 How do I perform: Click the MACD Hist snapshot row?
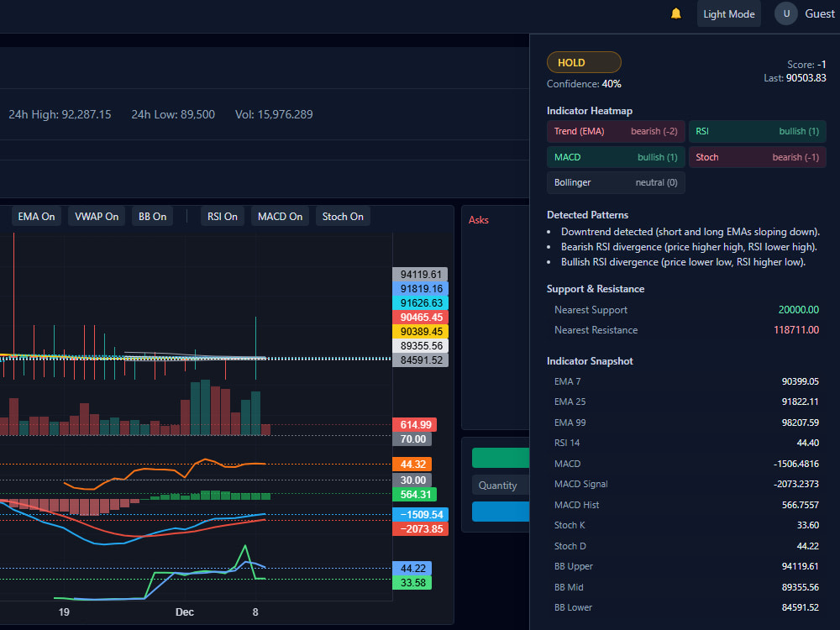pyautogui.click(x=686, y=505)
